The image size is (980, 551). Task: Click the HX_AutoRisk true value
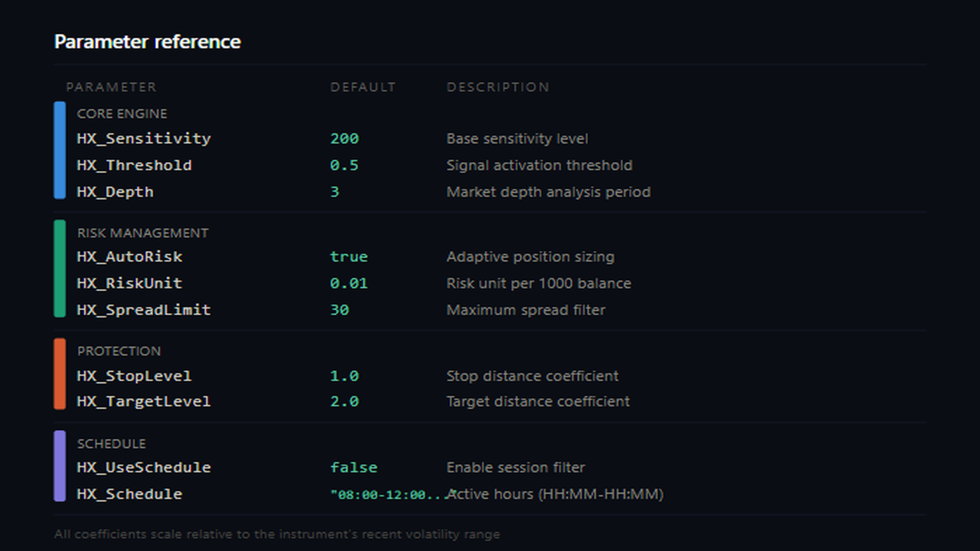[349, 257]
